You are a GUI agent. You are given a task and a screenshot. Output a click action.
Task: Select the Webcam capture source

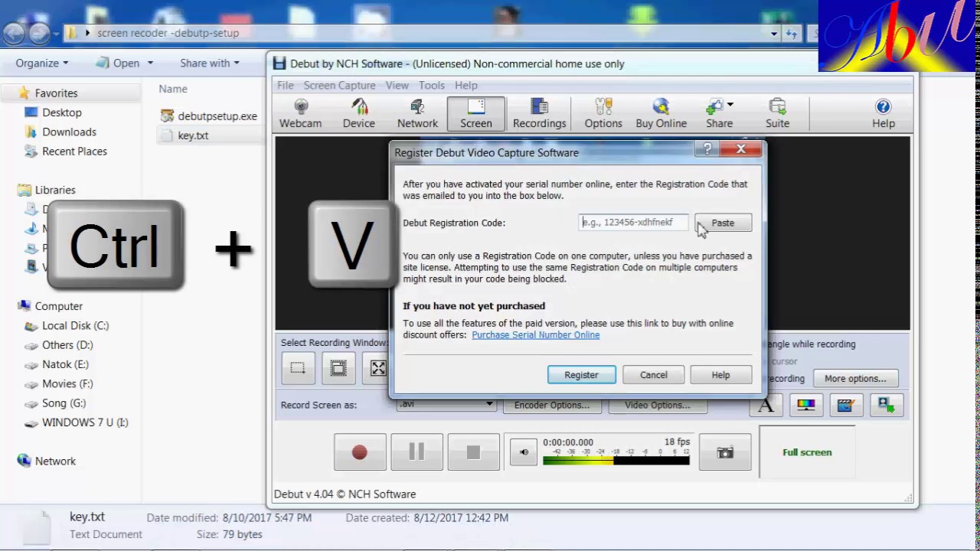pos(300,113)
